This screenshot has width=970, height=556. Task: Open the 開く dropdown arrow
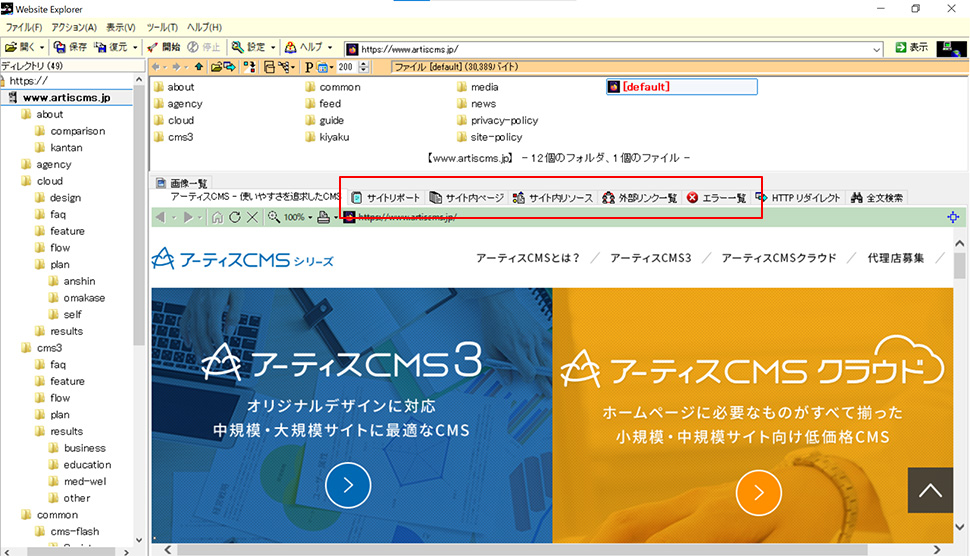tap(42, 48)
